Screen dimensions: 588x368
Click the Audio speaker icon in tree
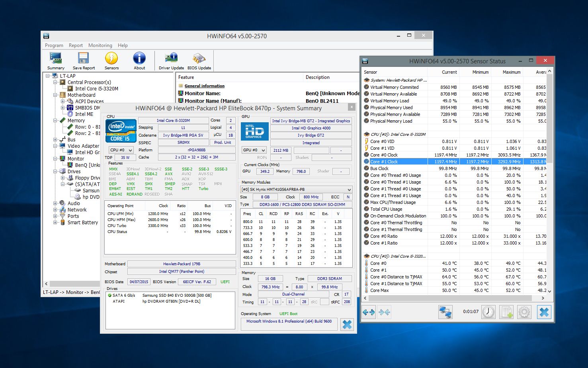pyautogui.click(x=63, y=203)
